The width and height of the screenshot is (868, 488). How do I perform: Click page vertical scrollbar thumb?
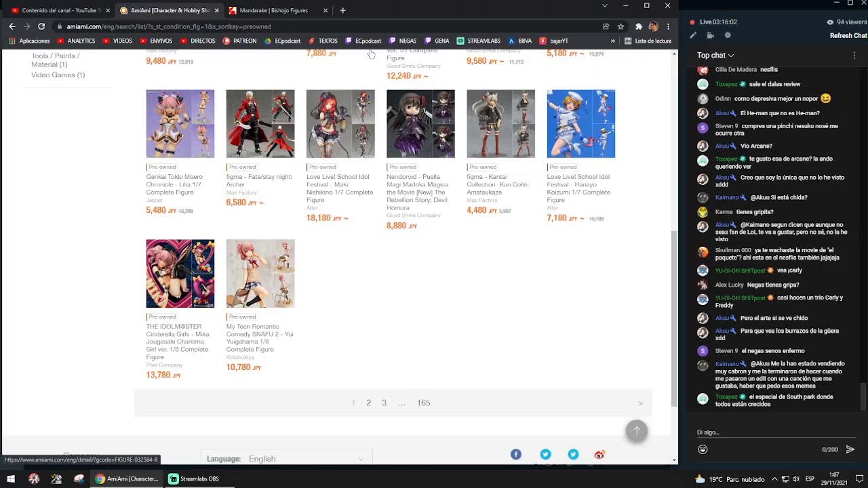[673, 317]
